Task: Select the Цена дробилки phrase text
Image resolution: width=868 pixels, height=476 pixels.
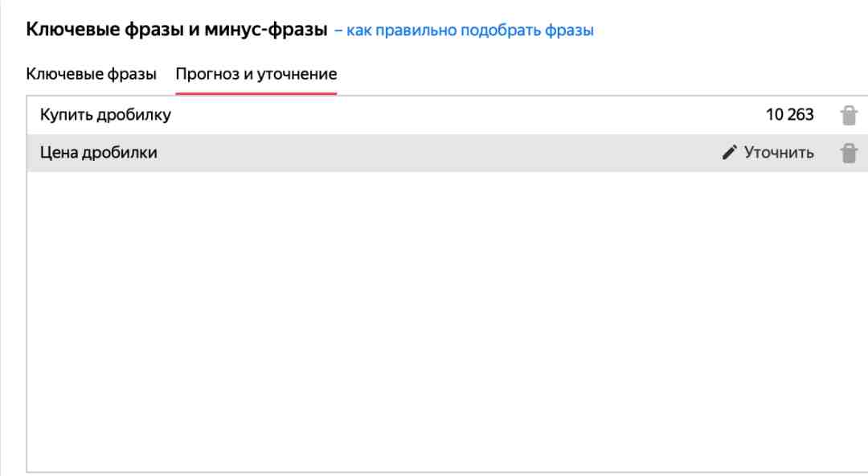Action: pos(99,153)
